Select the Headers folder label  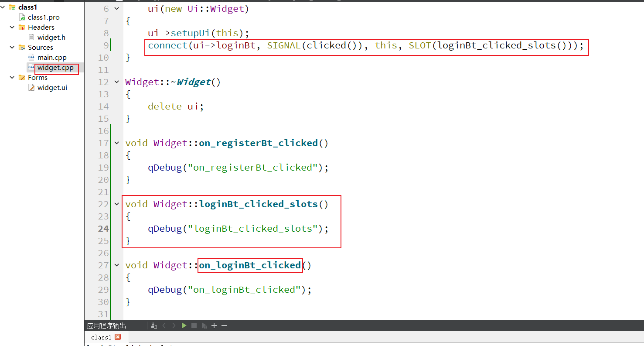(x=41, y=27)
